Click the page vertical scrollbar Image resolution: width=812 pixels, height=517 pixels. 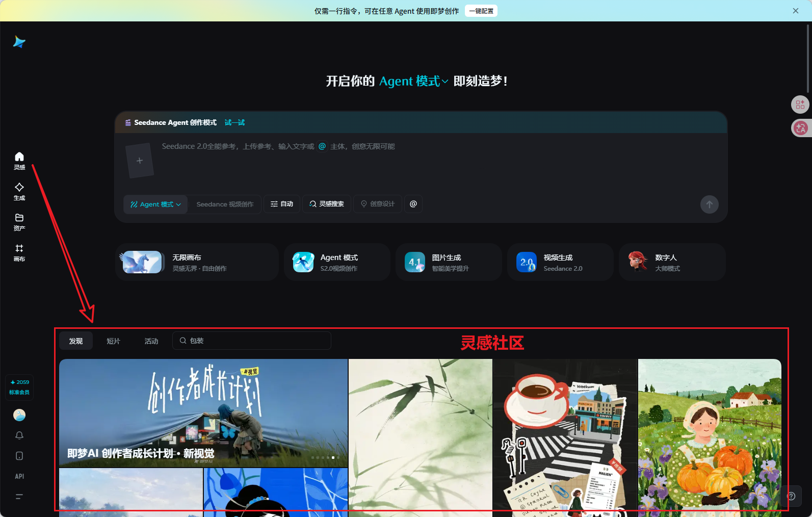coord(808,59)
